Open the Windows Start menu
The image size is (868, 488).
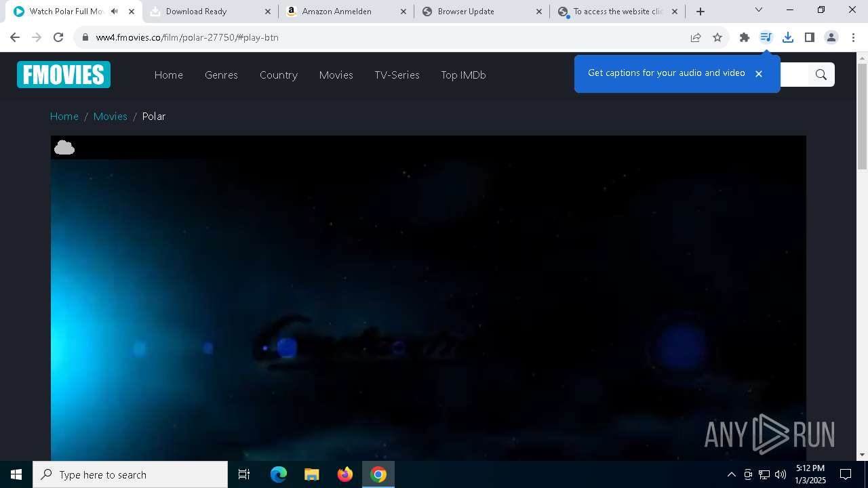16,474
